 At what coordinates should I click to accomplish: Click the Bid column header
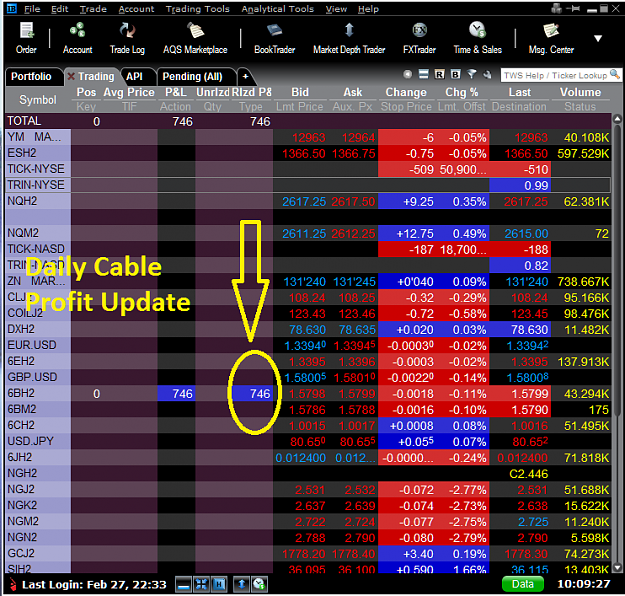300,92
